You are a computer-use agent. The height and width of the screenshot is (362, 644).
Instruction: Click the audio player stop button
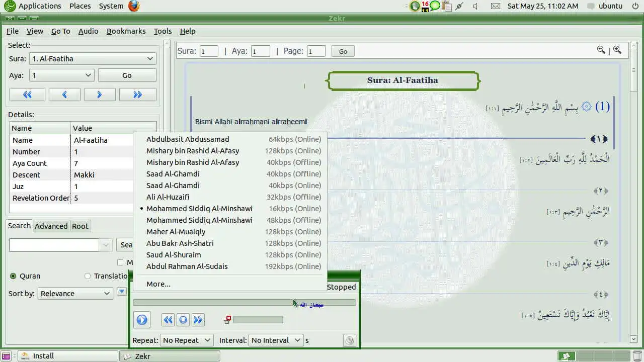coord(183,320)
